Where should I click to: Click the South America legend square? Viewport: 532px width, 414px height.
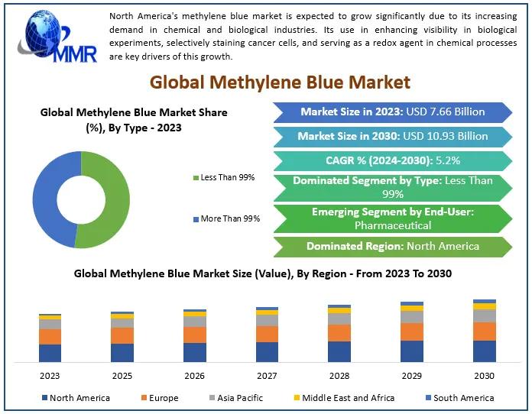click(x=428, y=397)
